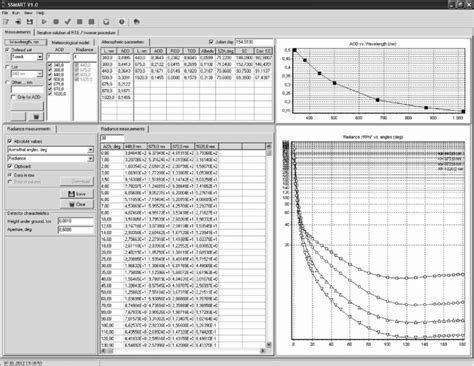The height and width of the screenshot is (366, 474).
Task: Click the row count field above radiance table
Action: 112,138
